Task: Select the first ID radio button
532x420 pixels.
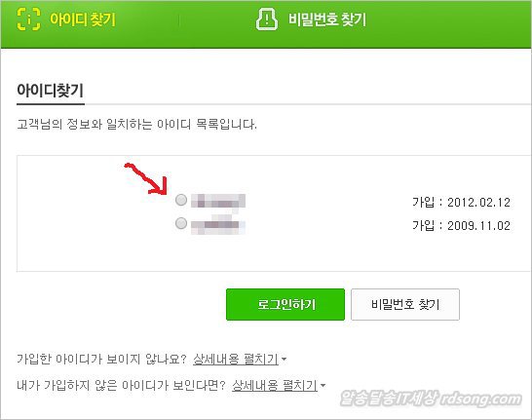Action: point(181,200)
